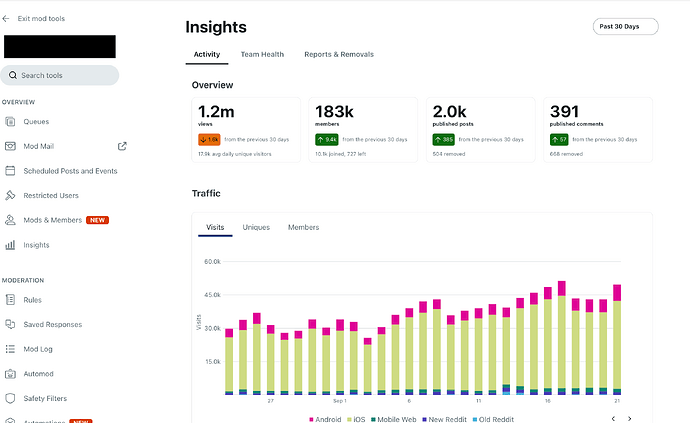The width and height of the screenshot is (690, 423).
Task: Go to previous chart legend page
Action: tap(614, 418)
